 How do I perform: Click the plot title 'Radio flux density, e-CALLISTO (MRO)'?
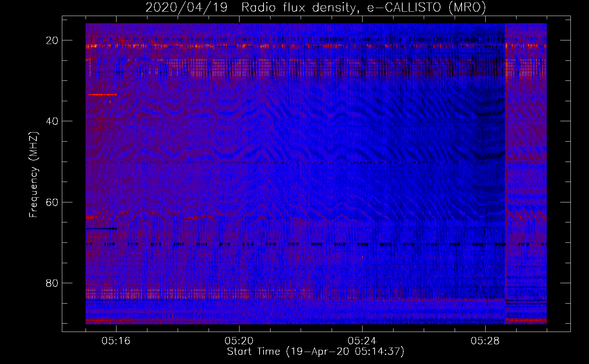coord(364,8)
